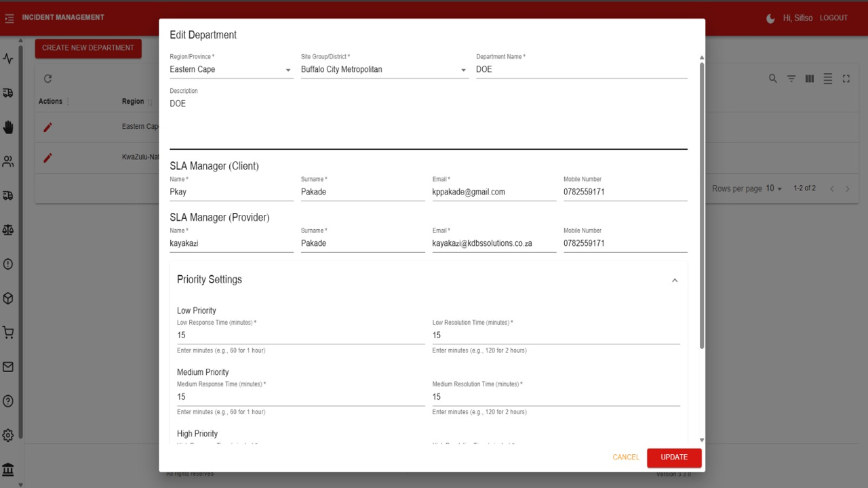Toggle table row density icon
The image size is (868, 488).
[x=828, y=79]
